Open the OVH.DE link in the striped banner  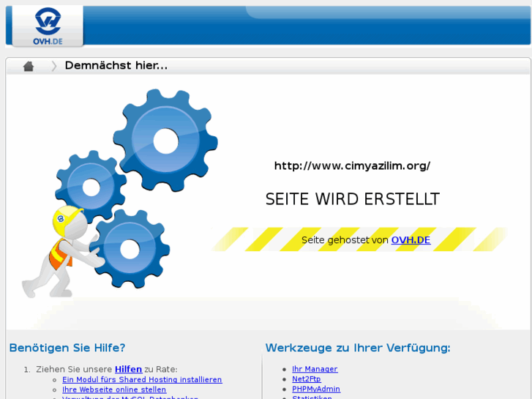point(411,240)
